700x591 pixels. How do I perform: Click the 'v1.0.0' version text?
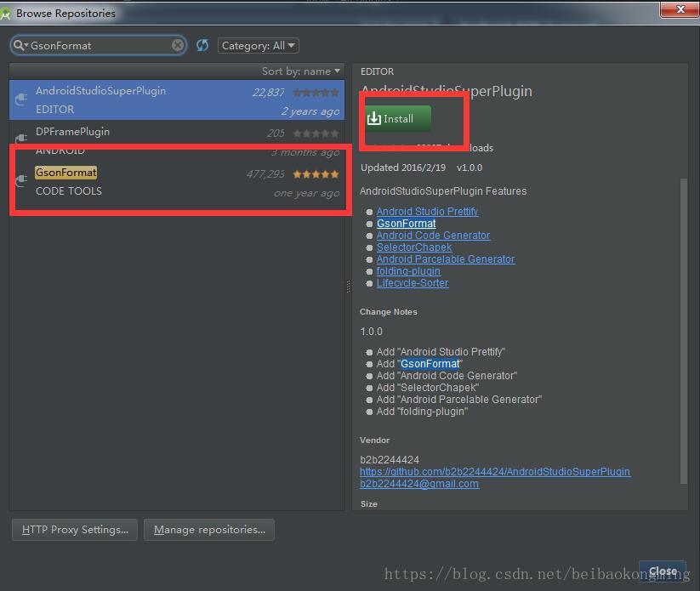[470, 168]
